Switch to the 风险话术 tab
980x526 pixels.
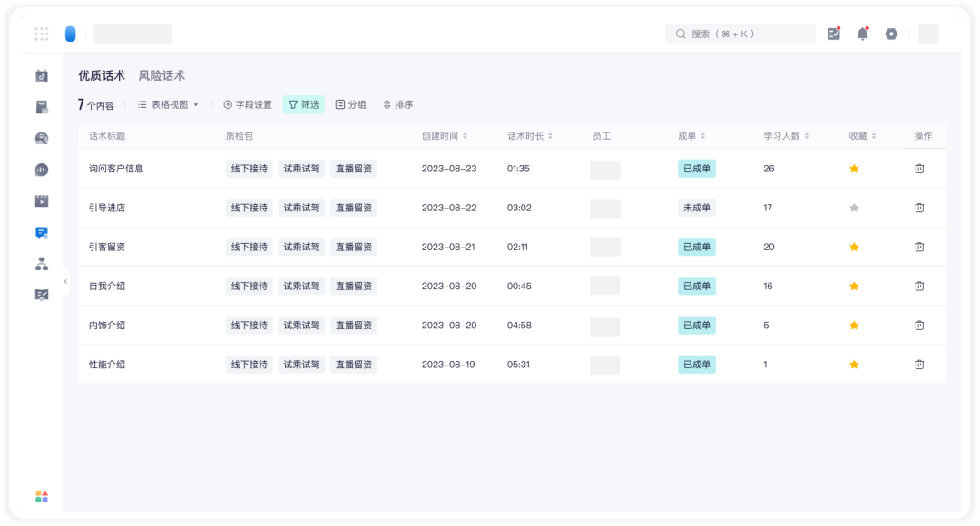tap(162, 75)
